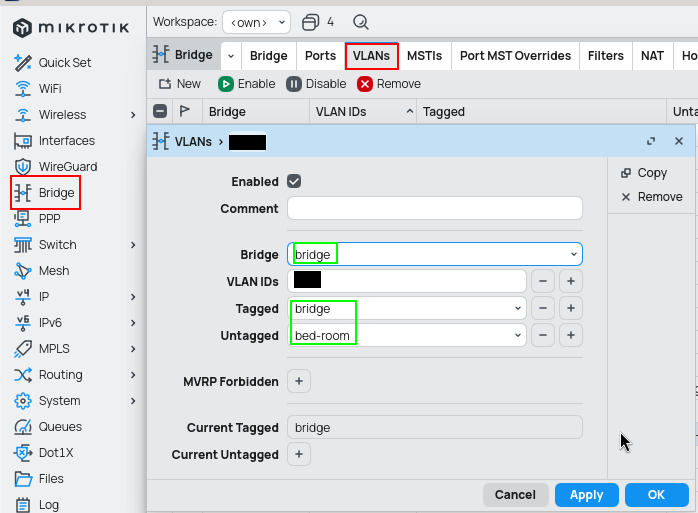698x513 pixels.
Task: Open Dot1X in the sidebar
Action: coord(44,452)
